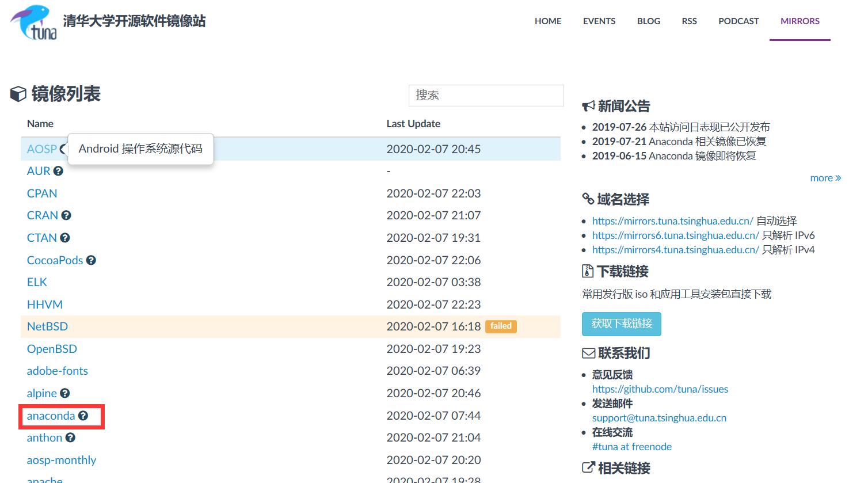
Task: Click the 2019-07-21 Anaconda news item
Action: (679, 142)
